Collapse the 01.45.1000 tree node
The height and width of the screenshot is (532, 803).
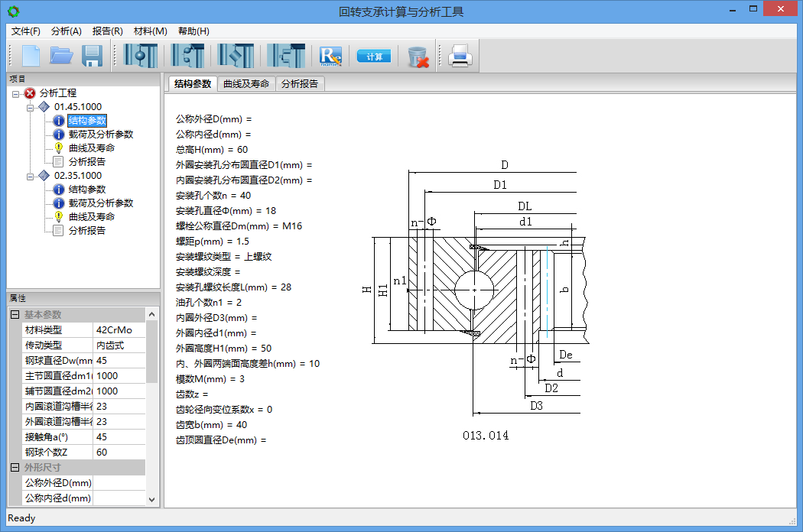click(x=31, y=108)
